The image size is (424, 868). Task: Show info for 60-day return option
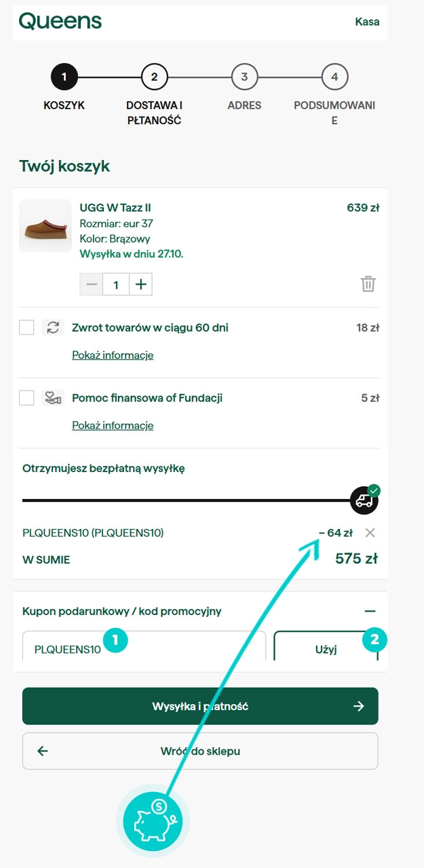tap(113, 355)
